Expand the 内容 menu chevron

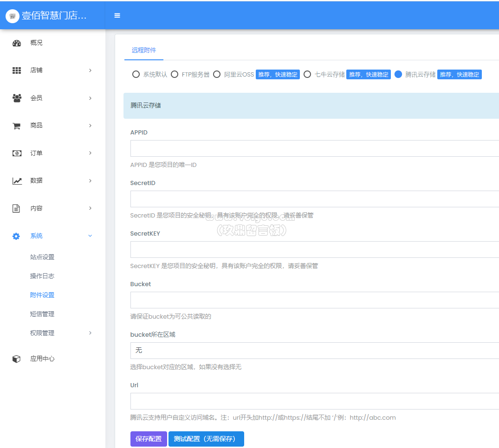tap(90, 208)
